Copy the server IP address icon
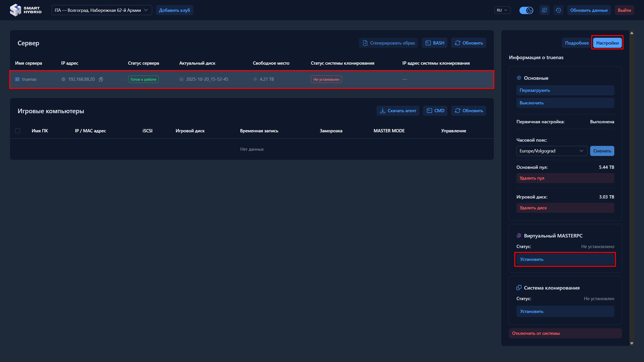Image resolution: width=644 pixels, height=362 pixels. pos(101,79)
